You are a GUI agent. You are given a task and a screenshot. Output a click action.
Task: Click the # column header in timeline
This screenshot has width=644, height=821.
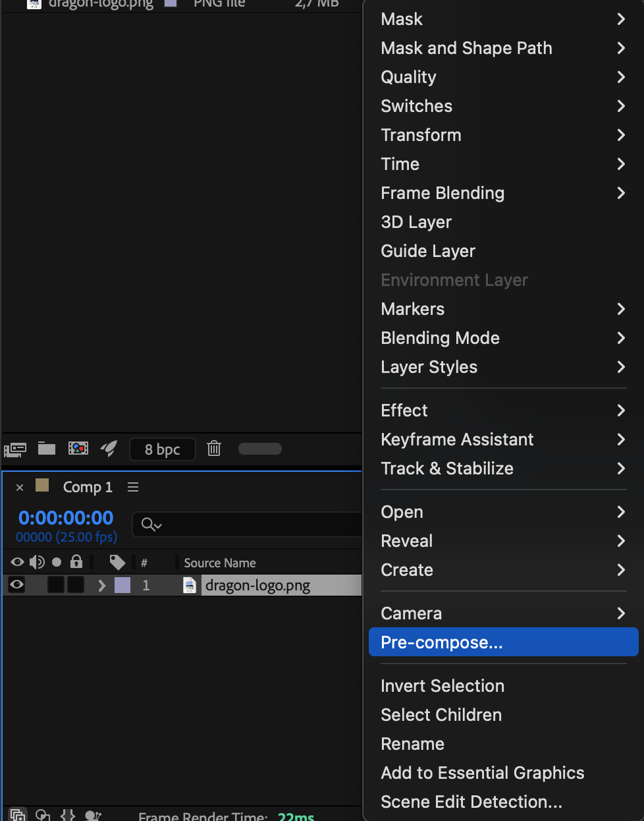click(144, 563)
